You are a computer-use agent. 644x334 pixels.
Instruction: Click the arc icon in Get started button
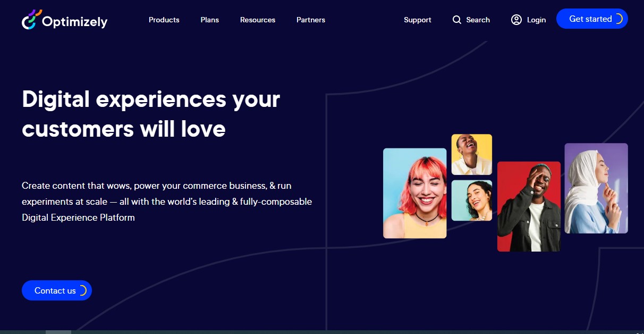[618, 19]
